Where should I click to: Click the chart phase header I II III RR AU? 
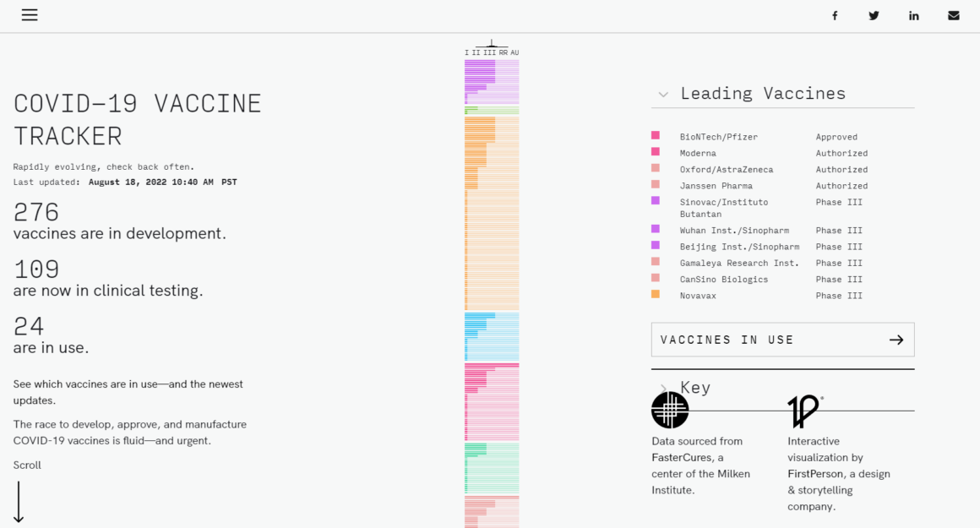[x=492, y=52]
